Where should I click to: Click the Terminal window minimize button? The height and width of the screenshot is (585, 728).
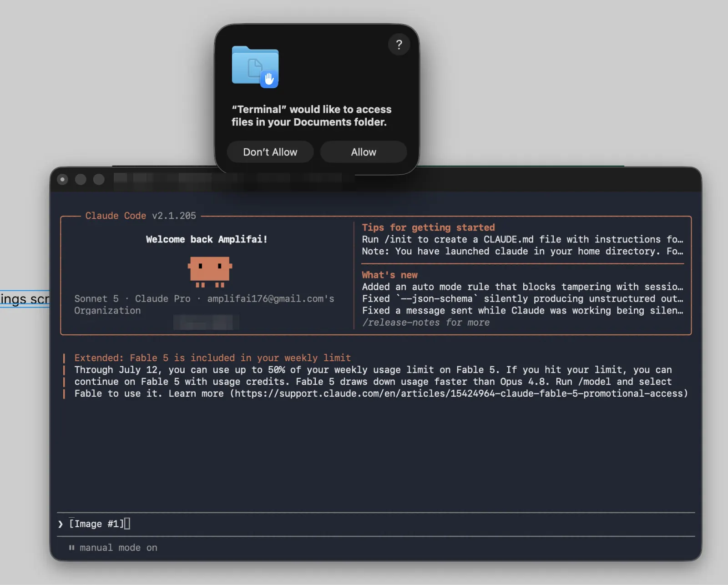[81, 179]
